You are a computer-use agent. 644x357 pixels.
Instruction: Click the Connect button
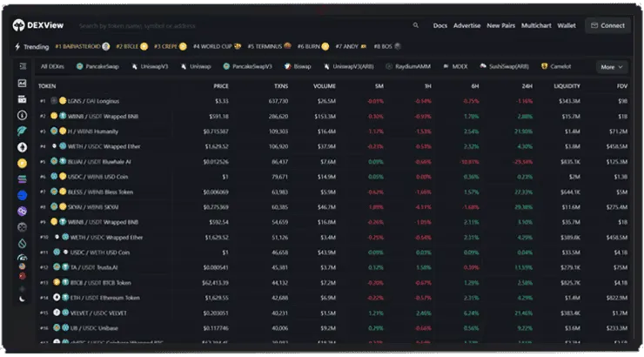point(607,25)
